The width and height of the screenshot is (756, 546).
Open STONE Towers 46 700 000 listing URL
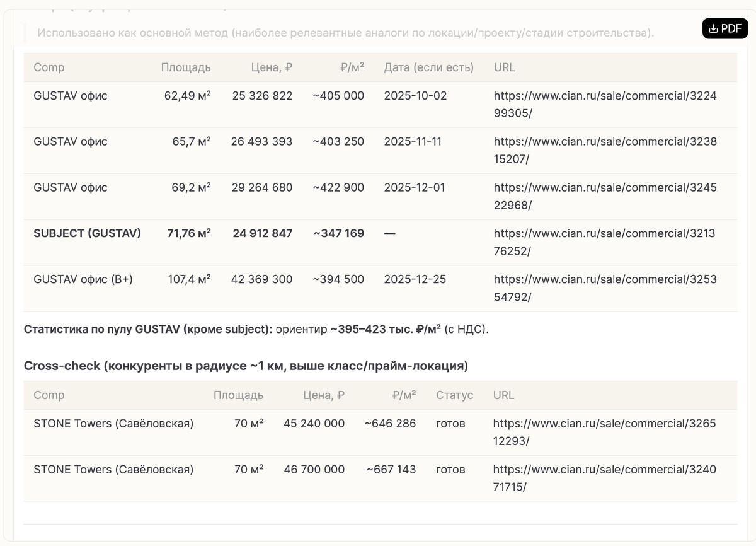coord(604,478)
